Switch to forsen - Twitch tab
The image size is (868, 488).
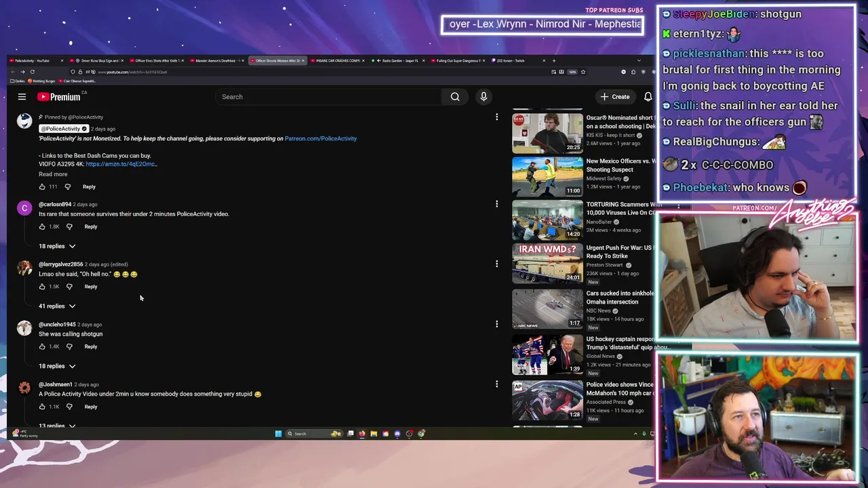[x=517, y=61]
